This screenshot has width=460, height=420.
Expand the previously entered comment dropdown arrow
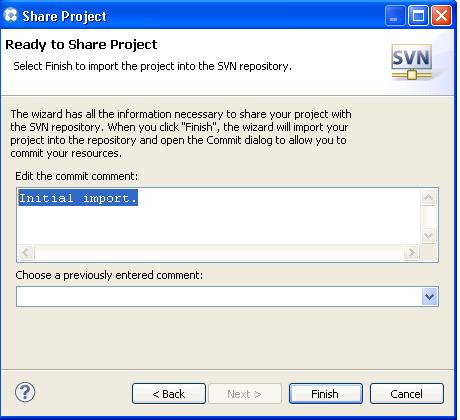(429, 296)
